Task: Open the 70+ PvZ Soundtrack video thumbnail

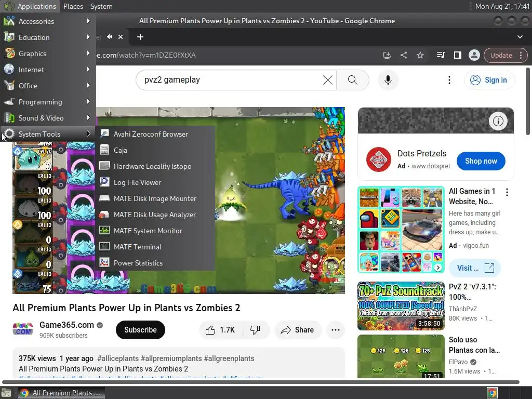Action: [401, 306]
